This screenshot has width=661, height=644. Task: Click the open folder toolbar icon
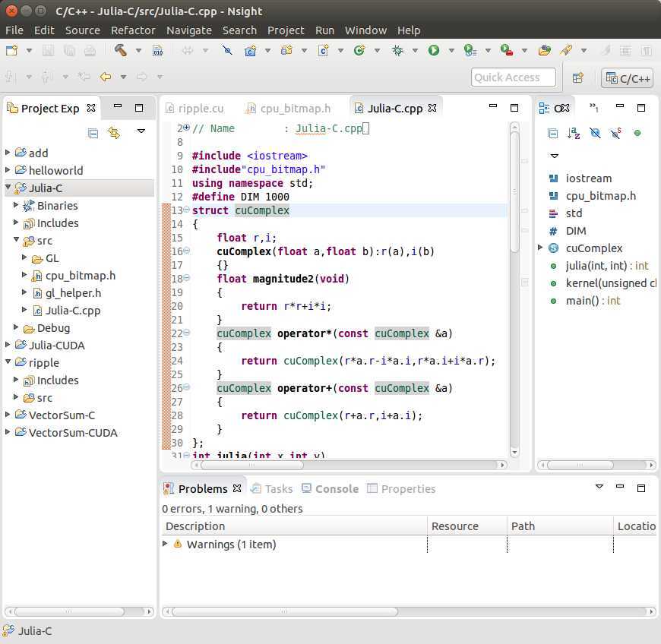544,51
